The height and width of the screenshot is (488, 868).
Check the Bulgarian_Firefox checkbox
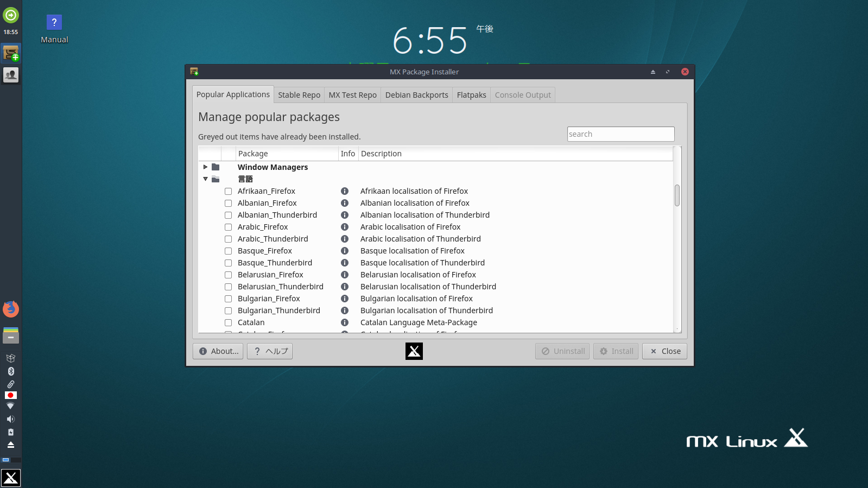click(229, 299)
